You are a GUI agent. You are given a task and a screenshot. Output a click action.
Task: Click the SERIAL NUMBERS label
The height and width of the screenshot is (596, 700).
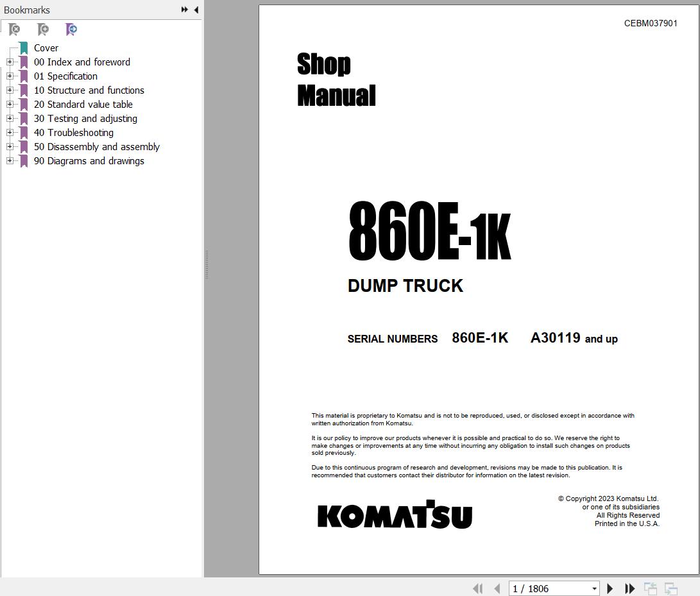coord(393,339)
